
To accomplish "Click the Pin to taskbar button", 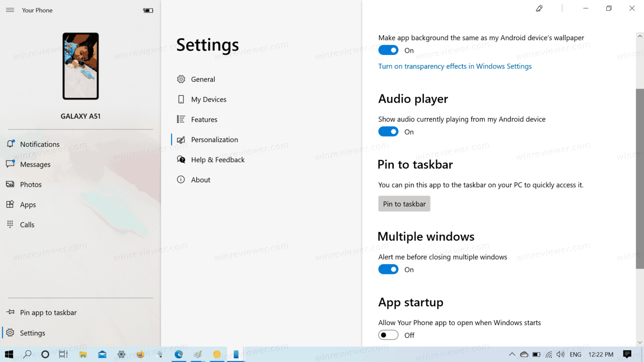I will (x=404, y=204).
